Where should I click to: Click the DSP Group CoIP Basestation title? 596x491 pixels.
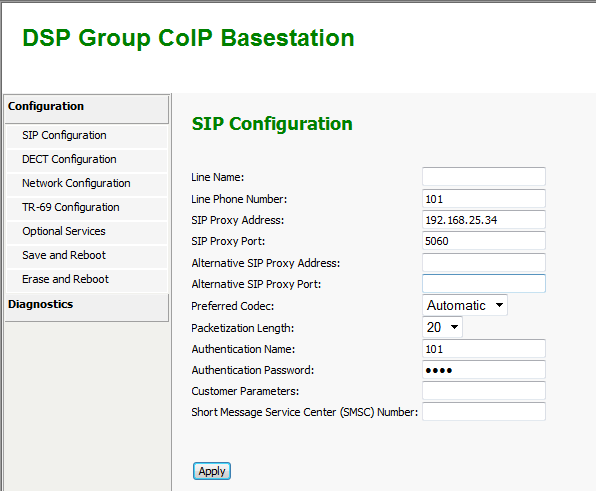click(x=188, y=38)
